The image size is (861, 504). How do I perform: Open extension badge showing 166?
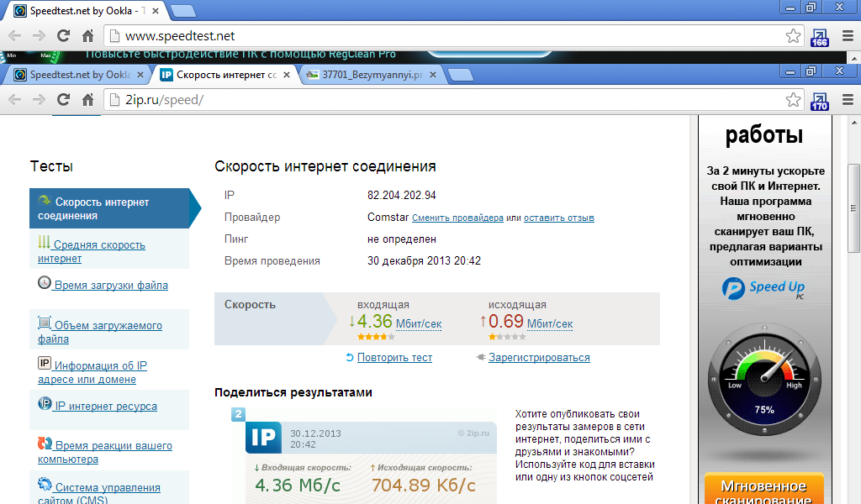pos(819,37)
